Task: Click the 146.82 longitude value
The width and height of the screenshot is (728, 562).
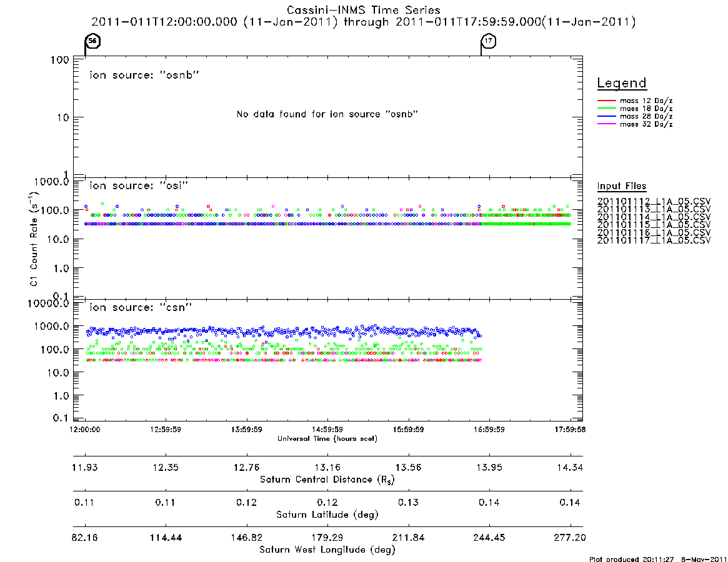Action: pyautogui.click(x=247, y=538)
